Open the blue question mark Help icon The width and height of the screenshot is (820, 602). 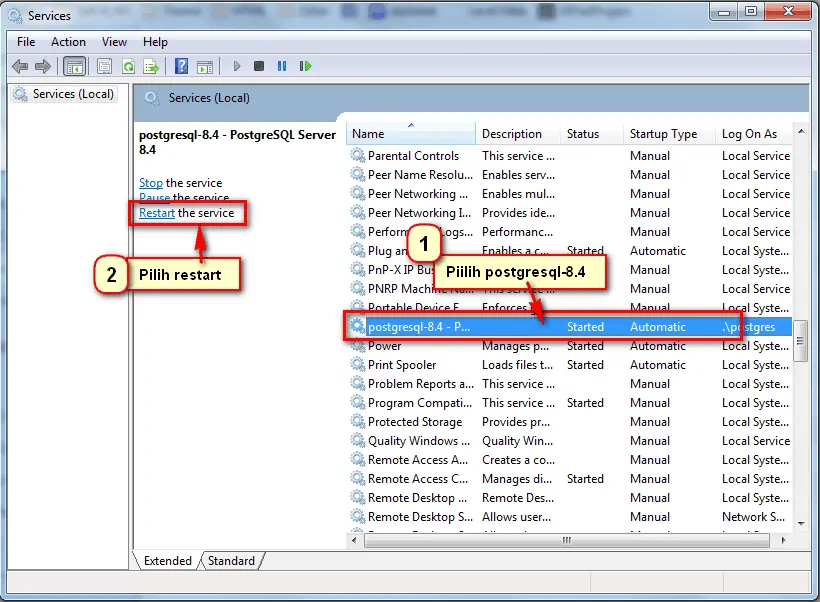pyautogui.click(x=181, y=66)
